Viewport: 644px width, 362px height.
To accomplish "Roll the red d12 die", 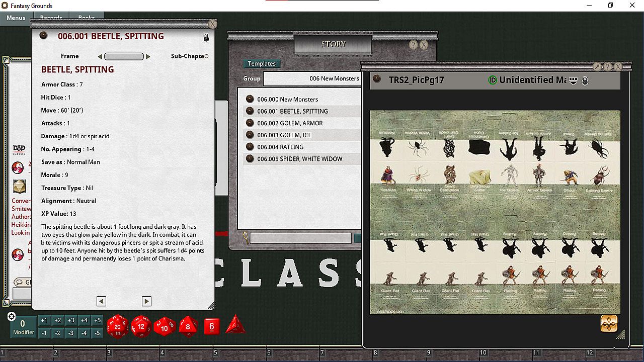I will (x=141, y=326).
